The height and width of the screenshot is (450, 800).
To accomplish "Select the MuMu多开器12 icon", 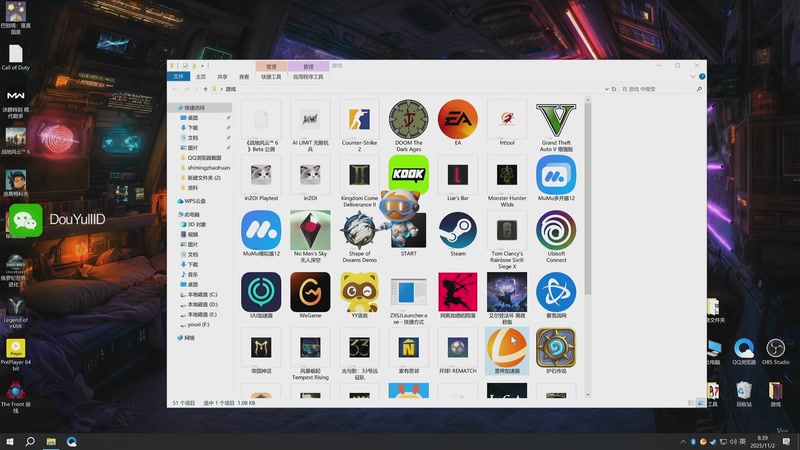I will pos(556,178).
